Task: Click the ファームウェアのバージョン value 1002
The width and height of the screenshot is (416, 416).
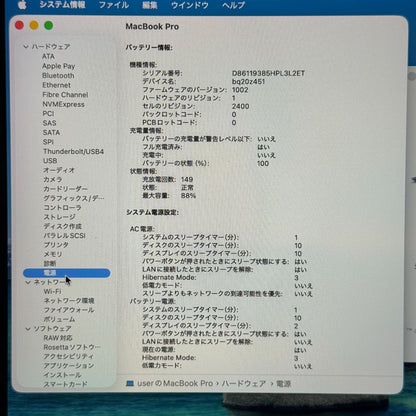Action: click(240, 90)
